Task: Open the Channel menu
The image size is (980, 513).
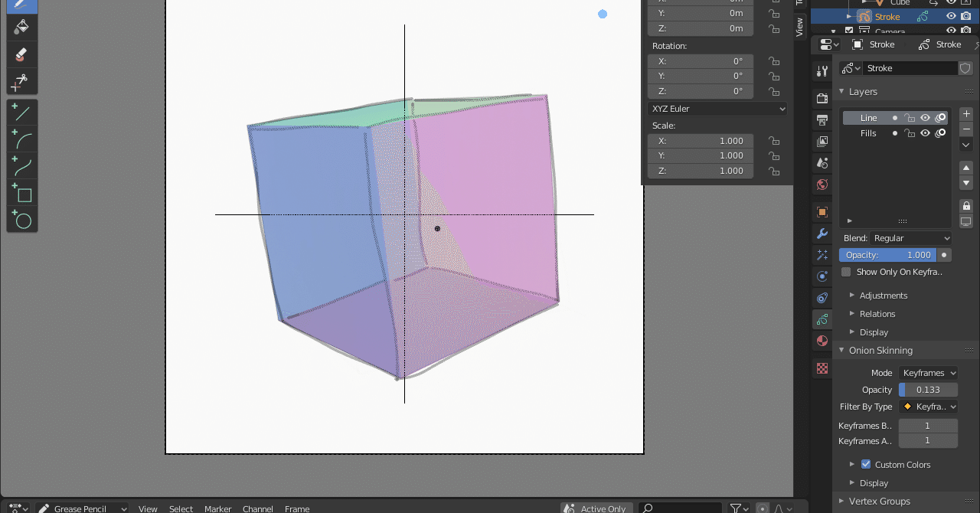Action: tap(257, 508)
